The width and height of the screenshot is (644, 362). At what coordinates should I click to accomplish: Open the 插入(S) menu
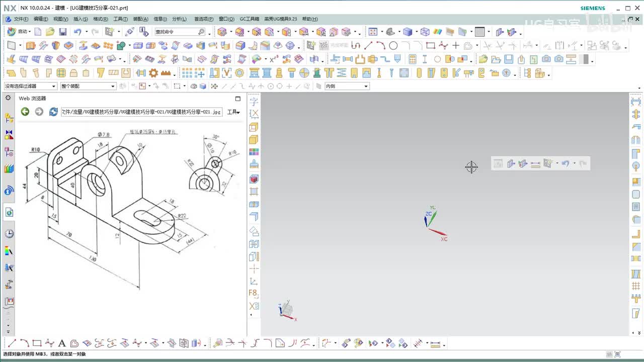[x=80, y=19]
